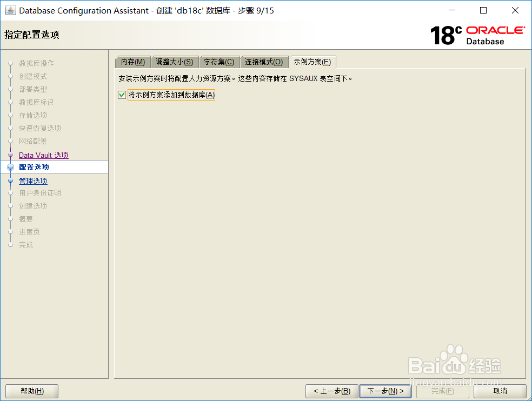Screen dimensions: 532x401
Task: Select the 配置选项 step in sidebar
Action: 34,168
